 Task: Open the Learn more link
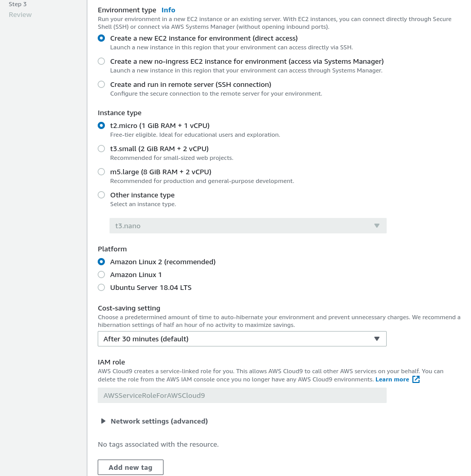pos(392,379)
